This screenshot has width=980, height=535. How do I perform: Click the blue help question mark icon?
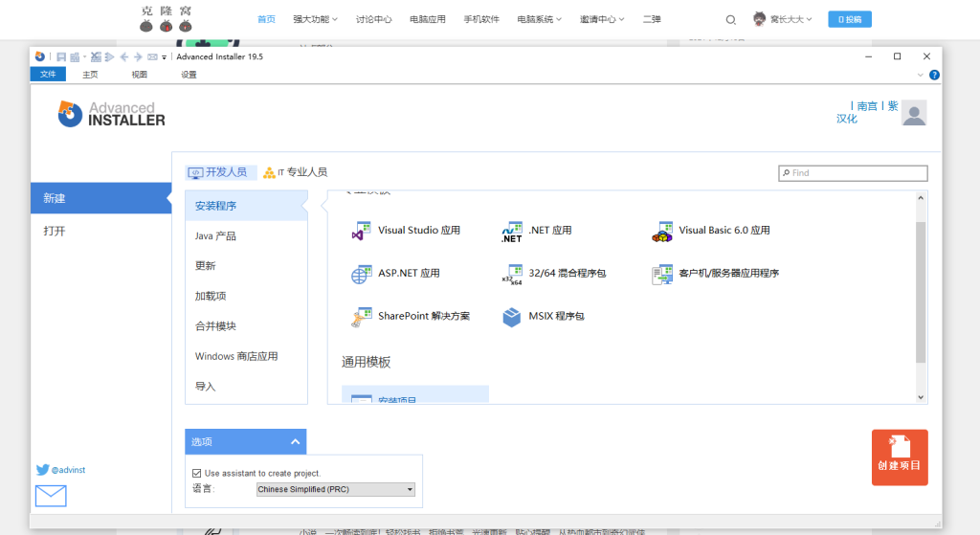pyautogui.click(x=934, y=75)
